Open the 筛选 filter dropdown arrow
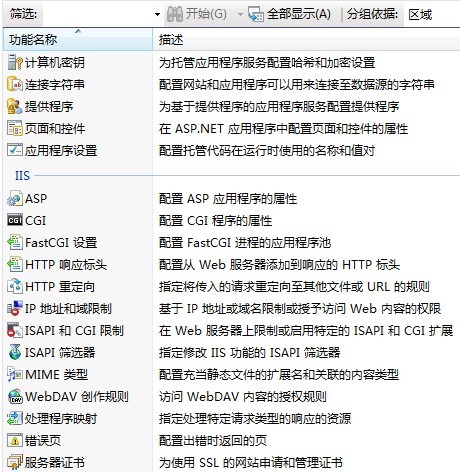 coord(157,14)
